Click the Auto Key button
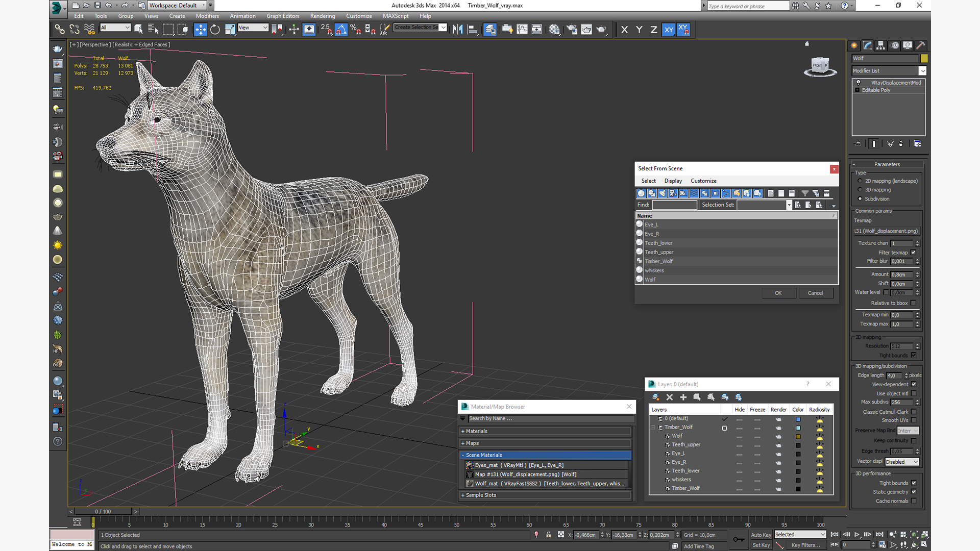The image size is (980, 551). pos(761,535)
